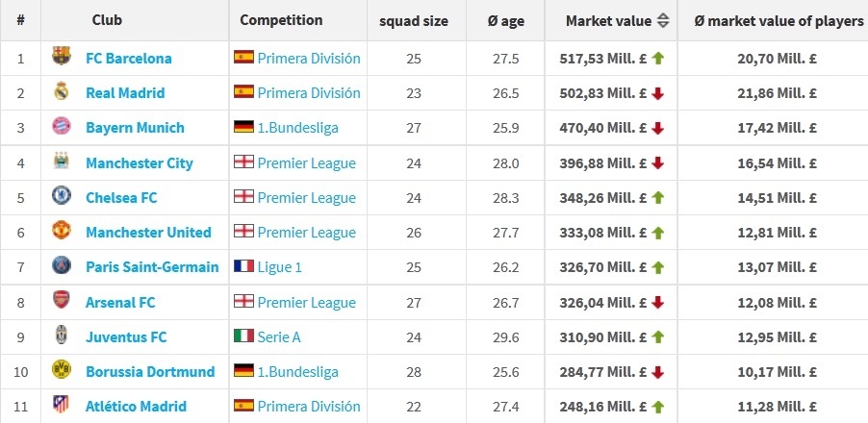Click the Bayern Munich crest icon

pos(62,127)
